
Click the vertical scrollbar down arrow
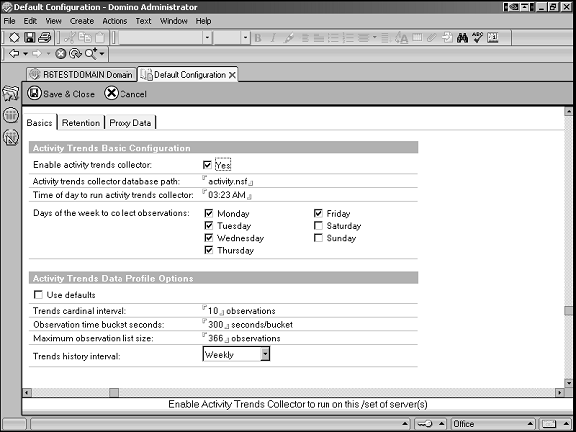[x=568, y=384]
